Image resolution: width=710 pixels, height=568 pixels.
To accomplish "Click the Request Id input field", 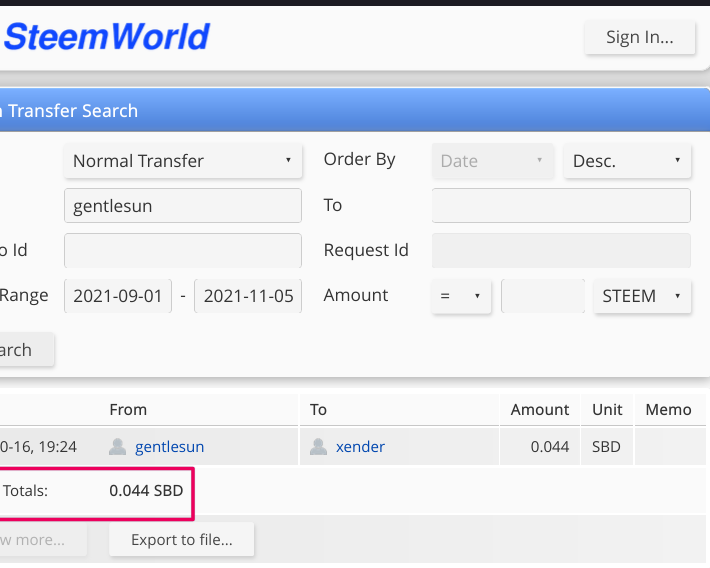I will pos(561,250).
